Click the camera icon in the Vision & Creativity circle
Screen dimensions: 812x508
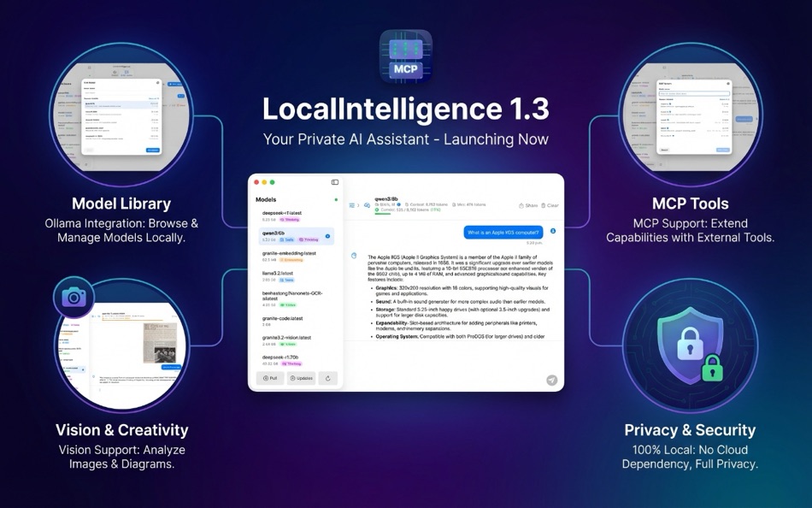tap(75, 298)
